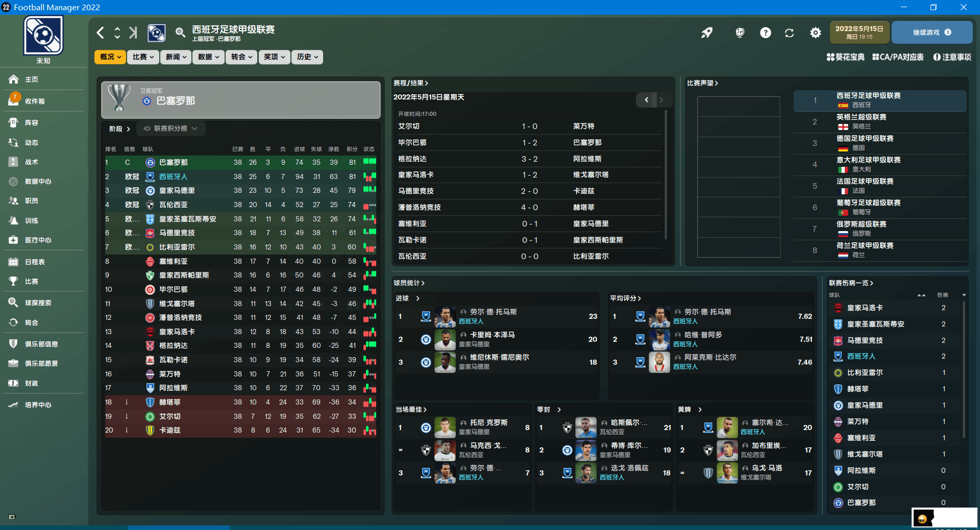Open the 培养中心 development centre icon
The height and width of the screenshot is (530, 980).
[14, 405]
